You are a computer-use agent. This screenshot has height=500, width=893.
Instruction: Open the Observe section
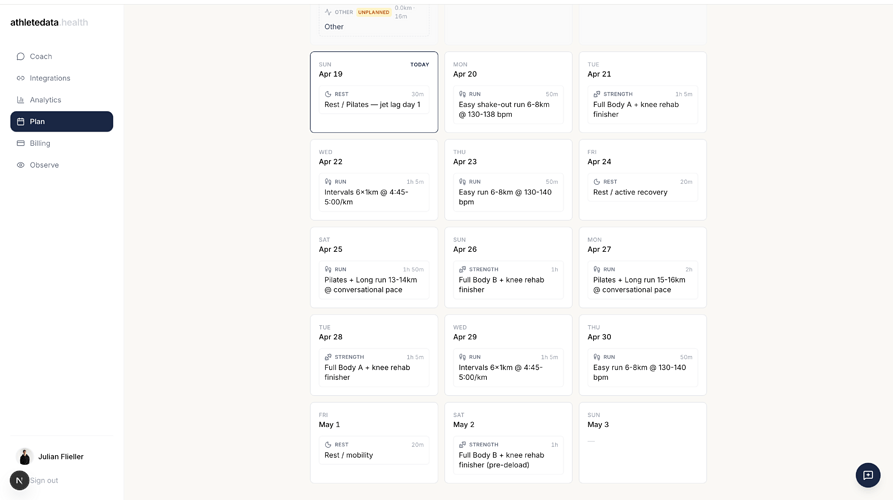(62, 165)
